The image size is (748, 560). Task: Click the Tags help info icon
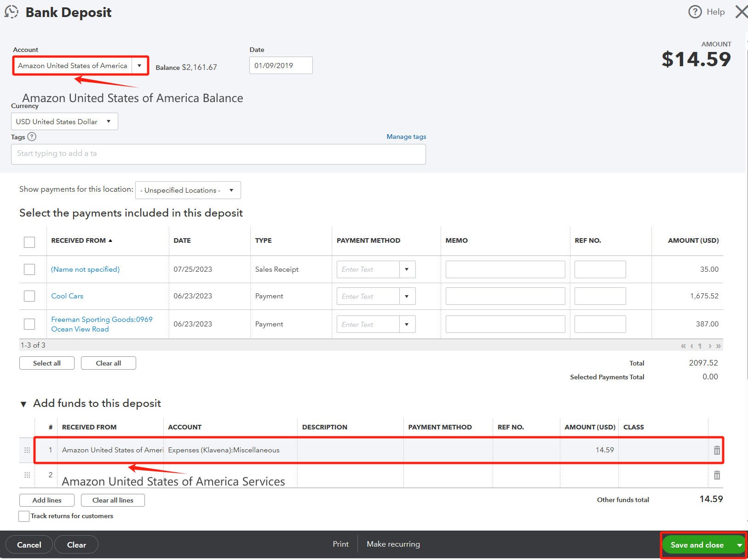(32, 137)
